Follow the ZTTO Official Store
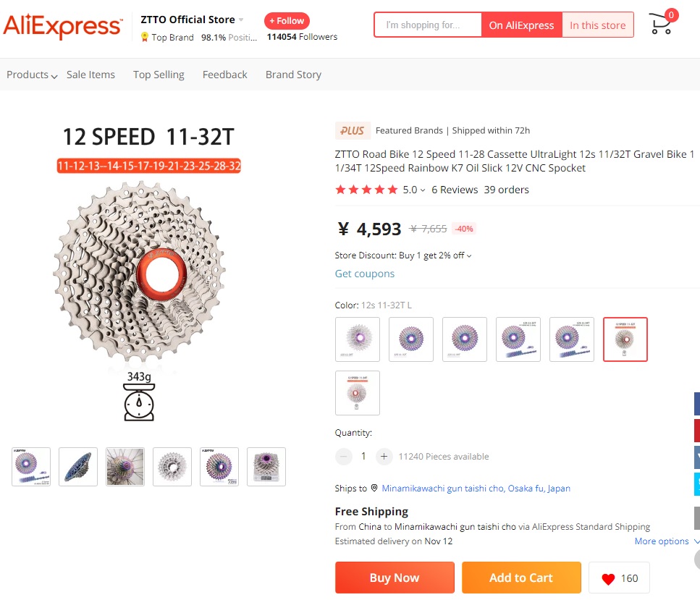Viewport: 700px width, 600px height. (287, 20)
